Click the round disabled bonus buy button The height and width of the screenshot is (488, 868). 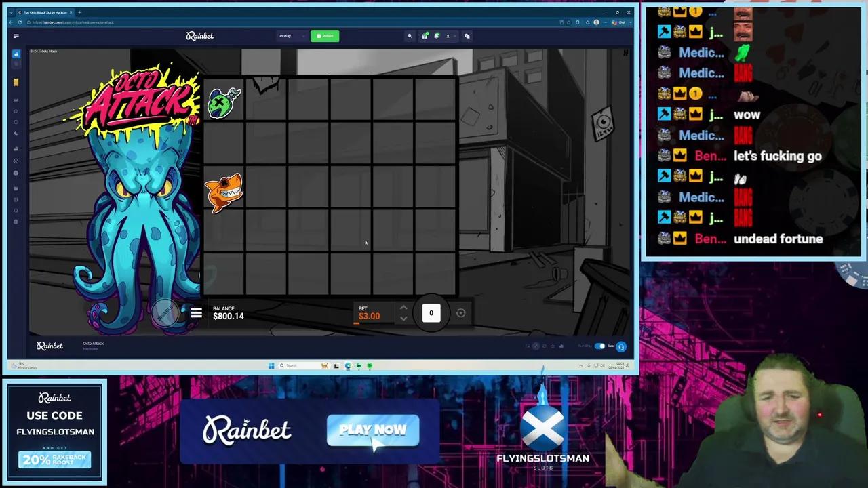pyautogui.click(x=165, y=312)
